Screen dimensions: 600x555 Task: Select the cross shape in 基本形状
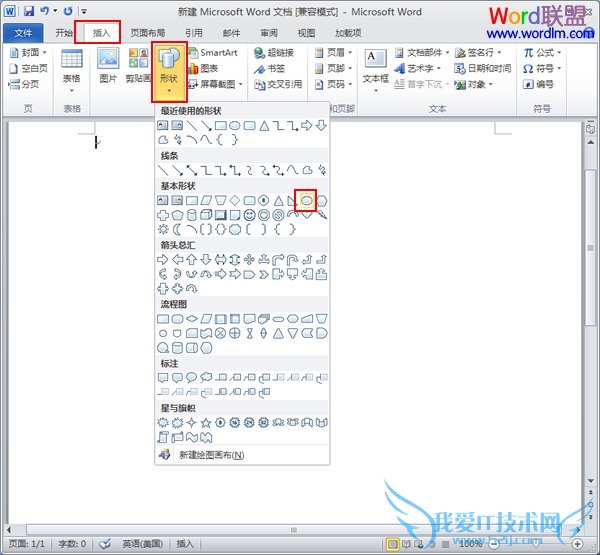pos(163,215)
